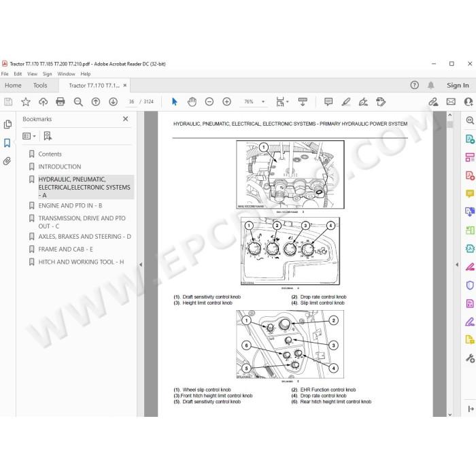476x476 pixels.
Task: Open the attachments paperclip panel
Action: [7, 161]
